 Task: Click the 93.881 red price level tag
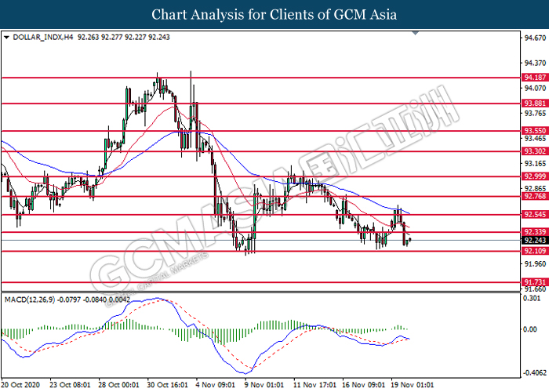pyautogui.click(x=534, y=103)
